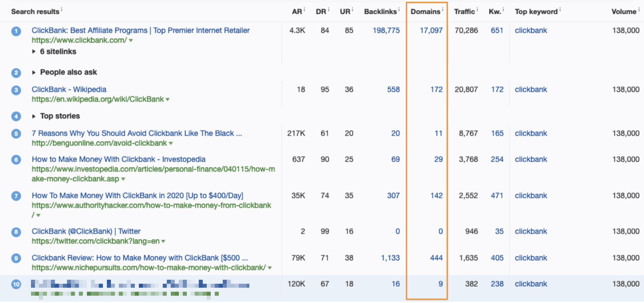Click the info icon beside Search results
Image resolution: width=644 pixels, height=303 pixels.
coord(62,9)
